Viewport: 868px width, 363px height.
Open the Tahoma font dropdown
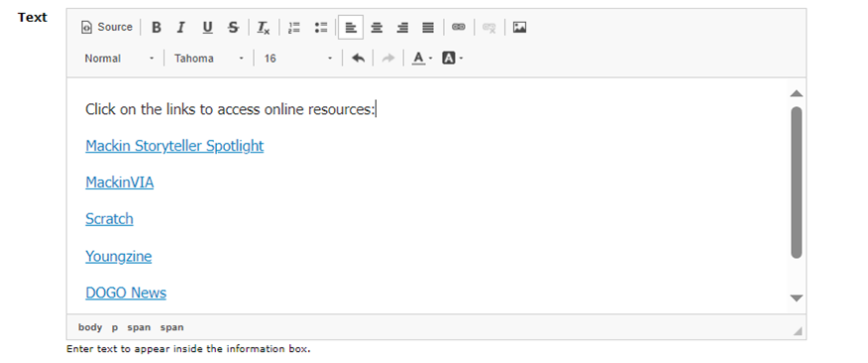(209, 59)
